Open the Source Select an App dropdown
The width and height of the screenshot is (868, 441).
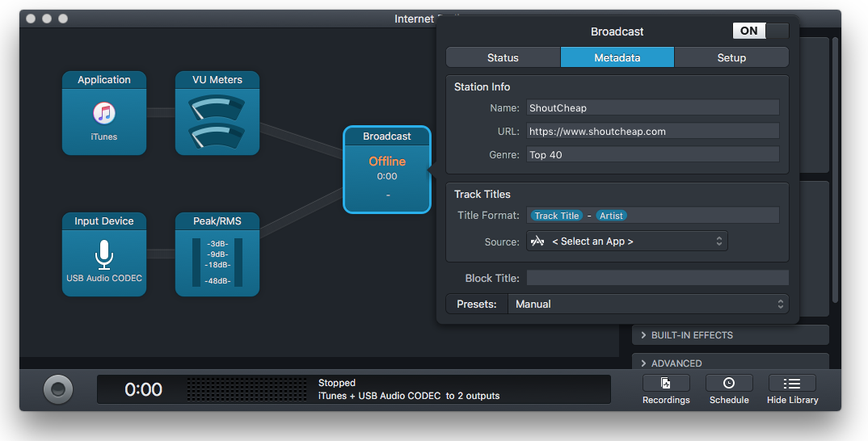[x=626, y=241]
